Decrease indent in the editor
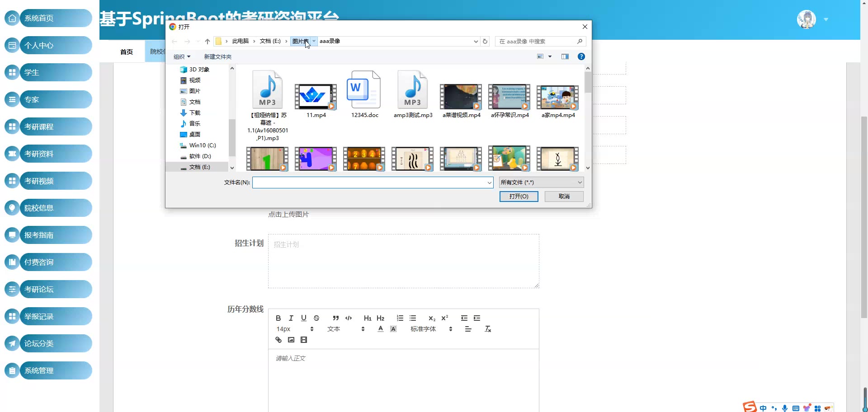 coord(464,318)
